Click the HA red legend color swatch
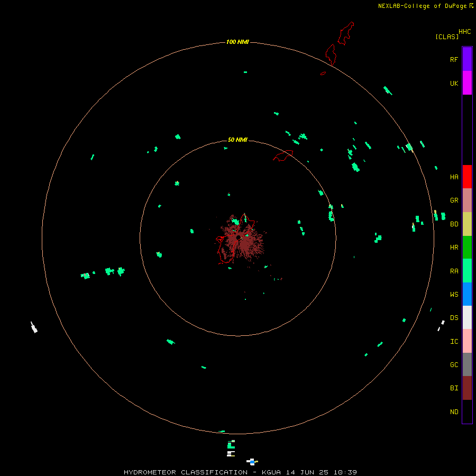 pyautogui.click(x=467, y=177)
